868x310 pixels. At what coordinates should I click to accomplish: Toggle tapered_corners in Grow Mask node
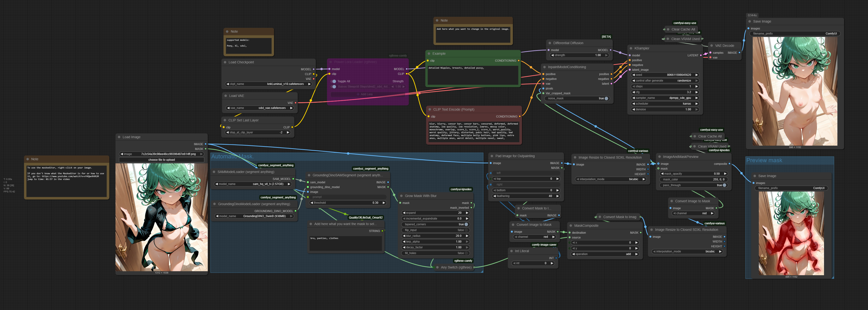(466, 225)
